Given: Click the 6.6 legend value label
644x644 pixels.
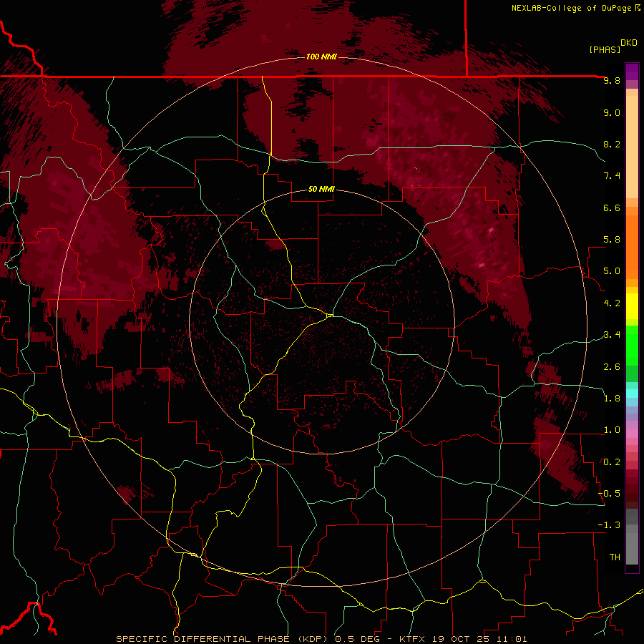Looking at the screenshot, I should pos(612,208).
